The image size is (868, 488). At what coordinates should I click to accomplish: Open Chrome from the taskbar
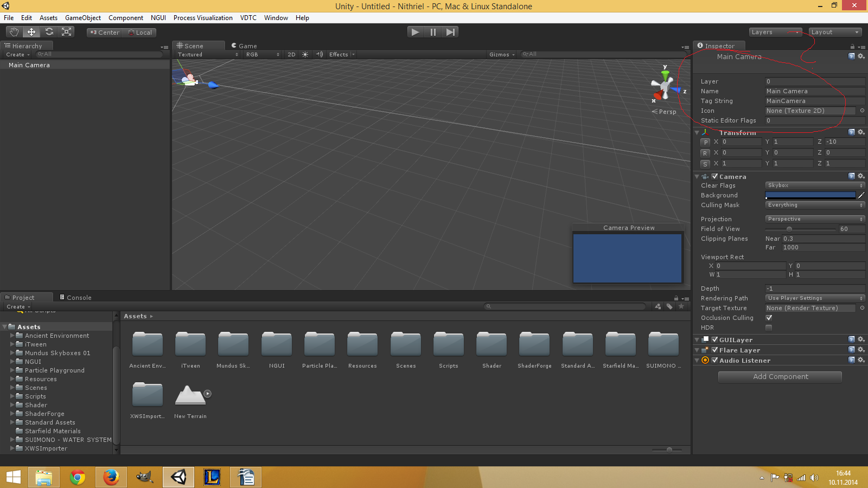pyautogui.click(x=78, y=477)
